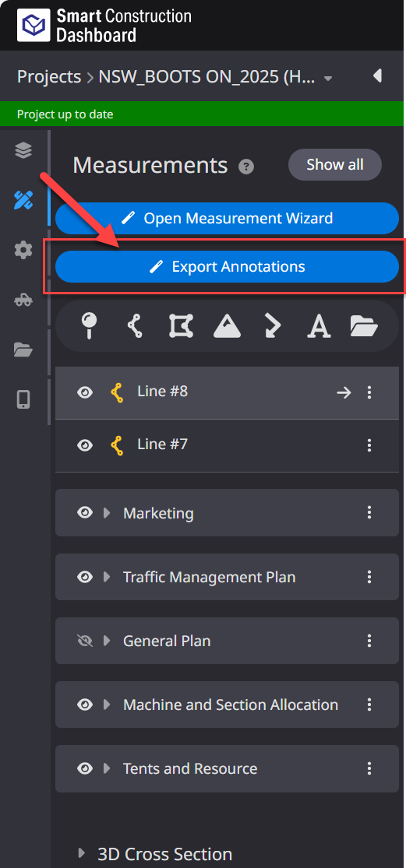Screen dimensions: 406x868
Task: Open the machines vehicle sidebar icon
Action: tap(23, 300)
